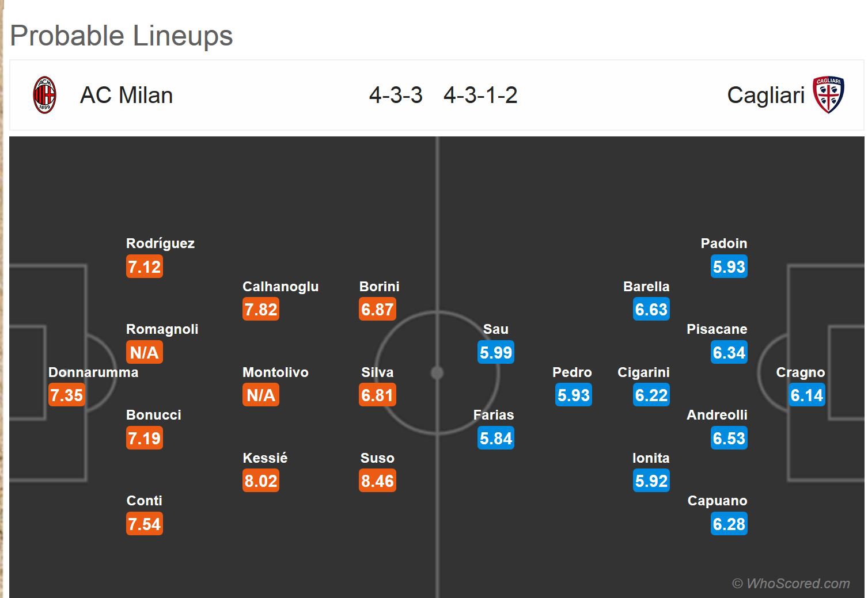Click the 4-3-3 formation label

tap(396, 96)
